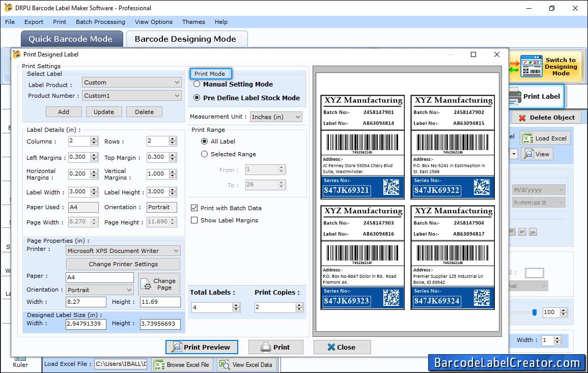Click the View magnifier icon

529,154
